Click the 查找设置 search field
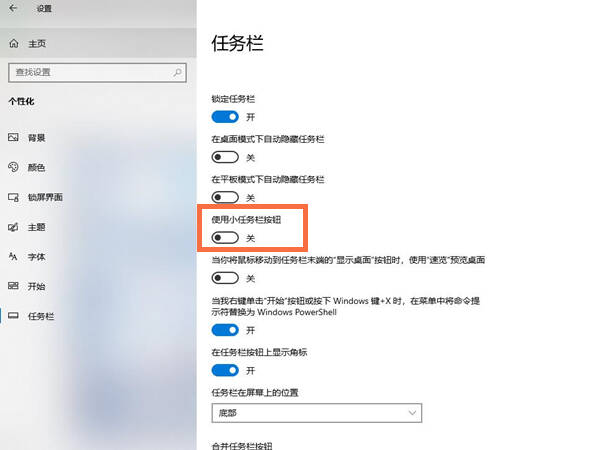The height and width of the screenshot is (450, 600). [97, 72]
